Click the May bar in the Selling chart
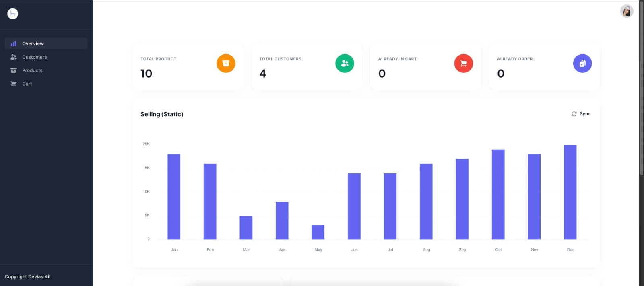This screenshot has height=286, width=644. (318, 232)
